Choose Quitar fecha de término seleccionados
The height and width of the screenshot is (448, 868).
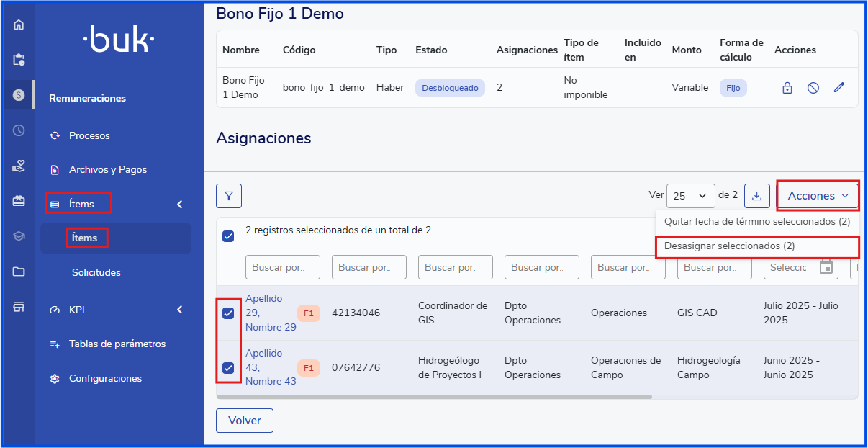click(x=756, y=222)
